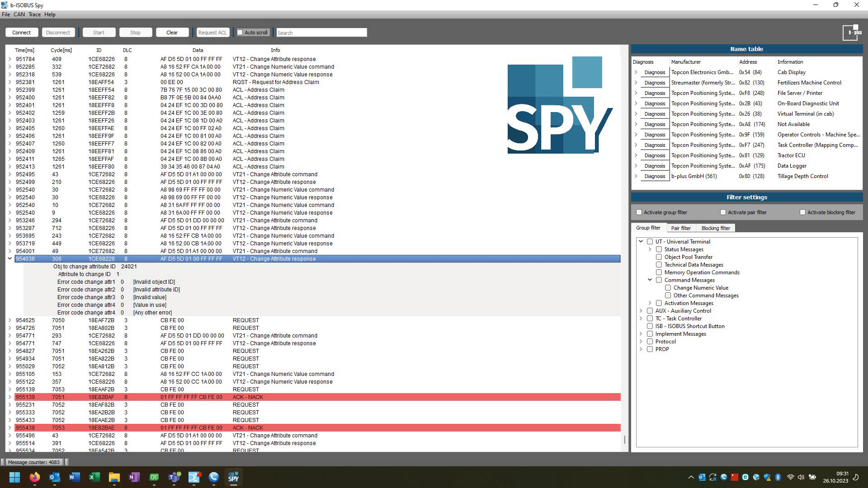The width and height of the screenshot is (868, 488).
Task: Open the CAN menu
Action: 19,14
